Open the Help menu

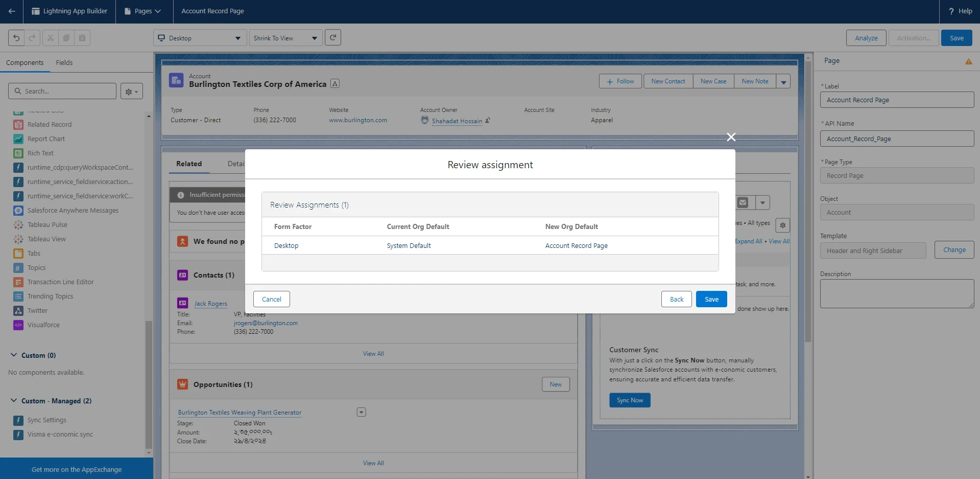click(x=960, y=11)
